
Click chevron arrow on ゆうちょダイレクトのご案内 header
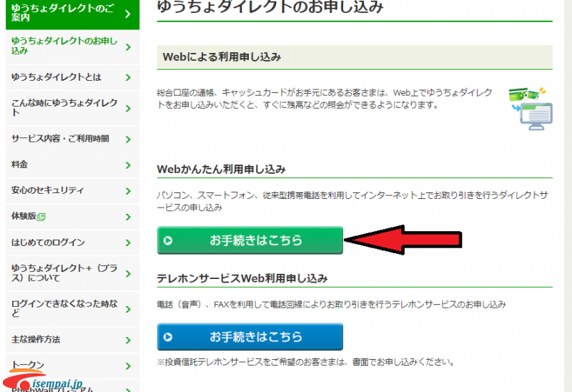point(127,14)
